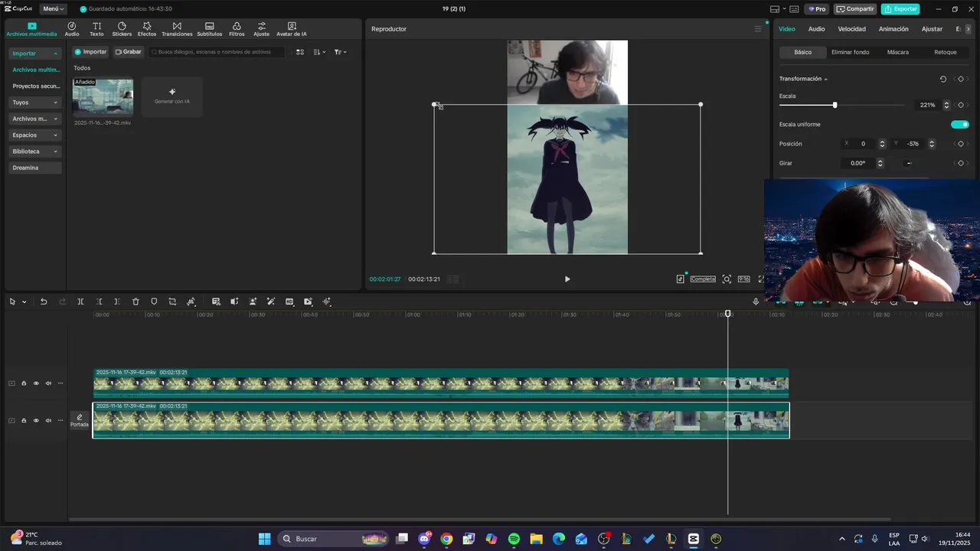The width and height of the screenshot is (980, 551).
Task: Select the Máscara sub-tab
Action: [x=897, y=52]
